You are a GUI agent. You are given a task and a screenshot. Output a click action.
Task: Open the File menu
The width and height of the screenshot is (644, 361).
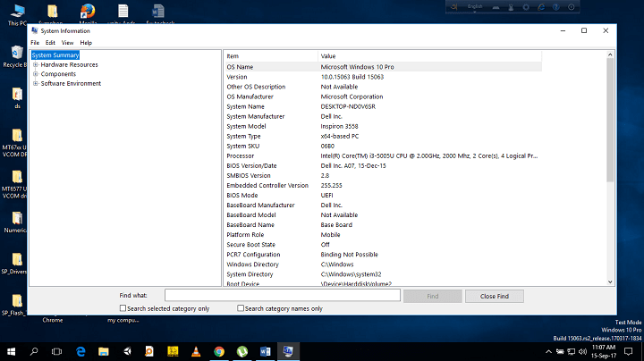(x=35, y=43)
